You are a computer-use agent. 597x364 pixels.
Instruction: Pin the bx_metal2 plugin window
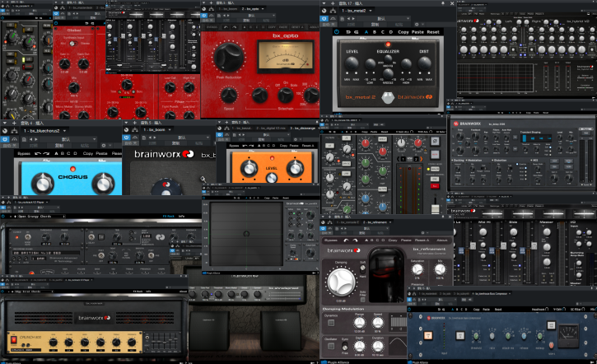(x=442, y=3)
